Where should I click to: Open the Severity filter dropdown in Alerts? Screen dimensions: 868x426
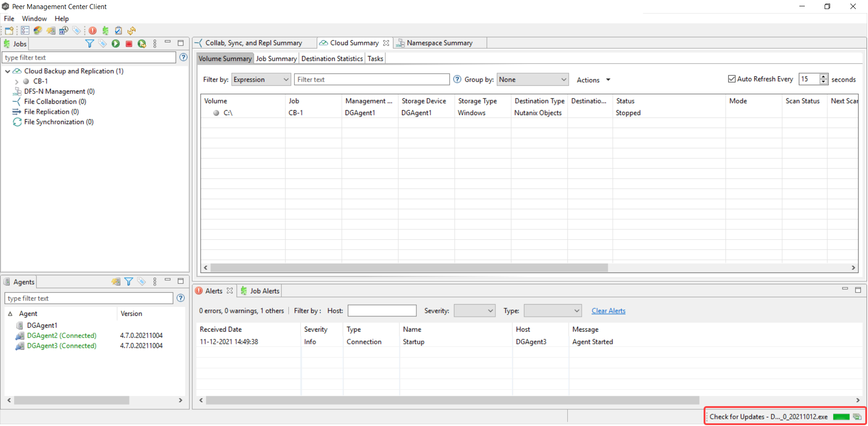pyautogui.click(x=474, y=311)
